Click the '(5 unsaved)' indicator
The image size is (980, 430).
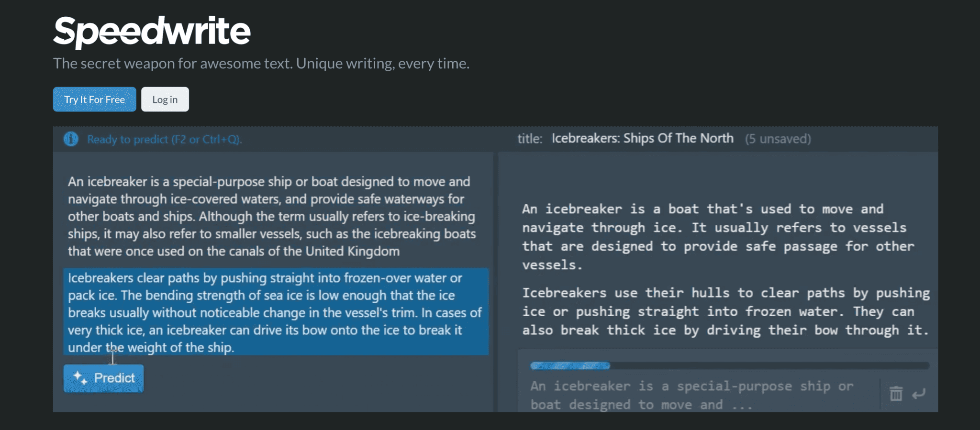click(778, 139)
